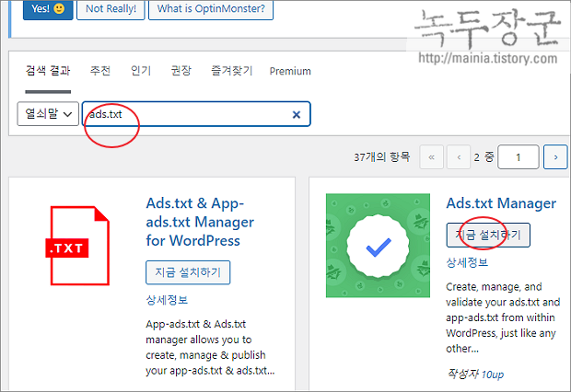Go to the first page of results
The image size is (571, 392).
[432, 157]
